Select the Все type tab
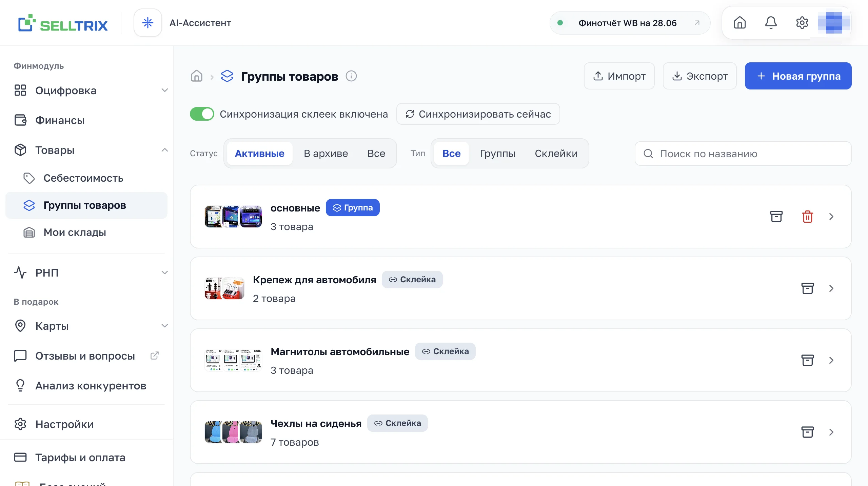Viewport: 868px width, 486px height. pos(451,154)
